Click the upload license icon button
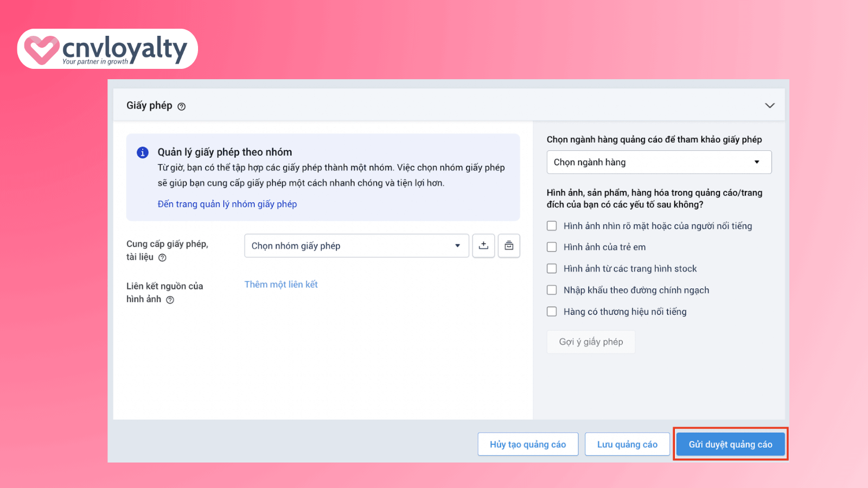This screenshot has height=488, width=868. click(x=483, y=246)
